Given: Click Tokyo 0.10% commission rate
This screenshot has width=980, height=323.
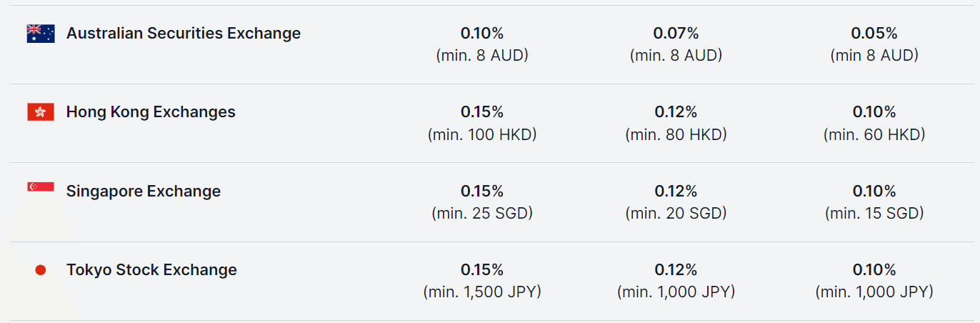Looking at the screenshot, I should pyautogui.click(x=874, y=269).
